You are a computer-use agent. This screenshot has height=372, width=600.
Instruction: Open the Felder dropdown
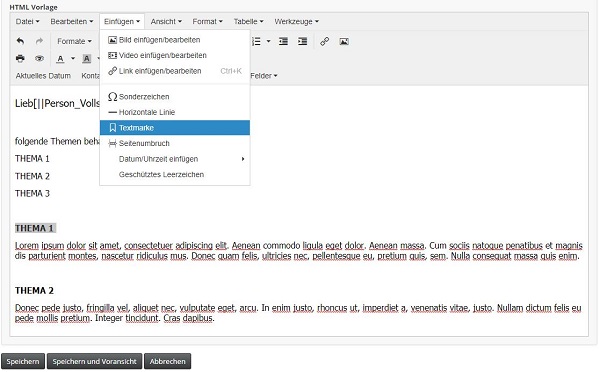[x=264, y=76]
